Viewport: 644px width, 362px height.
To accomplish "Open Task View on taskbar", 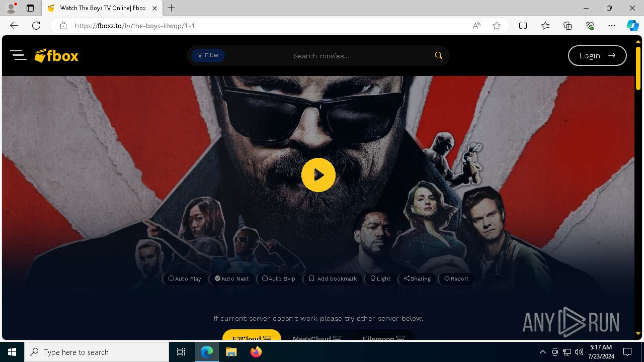I will pos(181,352).
